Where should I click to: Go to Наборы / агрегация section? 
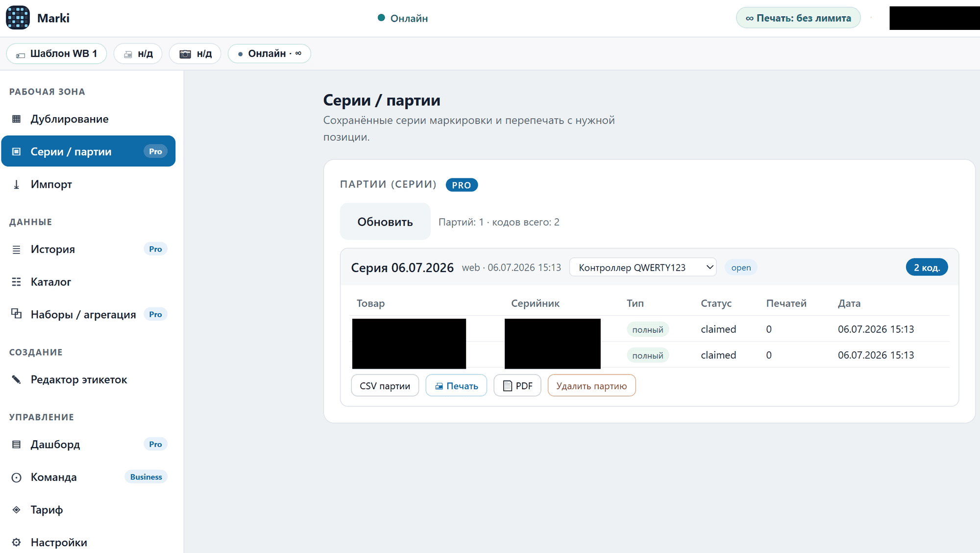click(88, 314)
